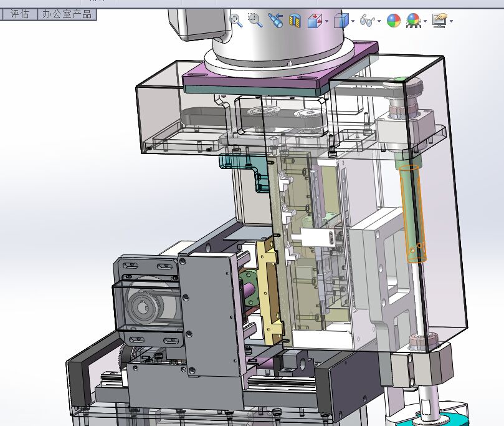504x426 pixels.
Task: Click the Apply Scene icon
Action: point(414,21)
